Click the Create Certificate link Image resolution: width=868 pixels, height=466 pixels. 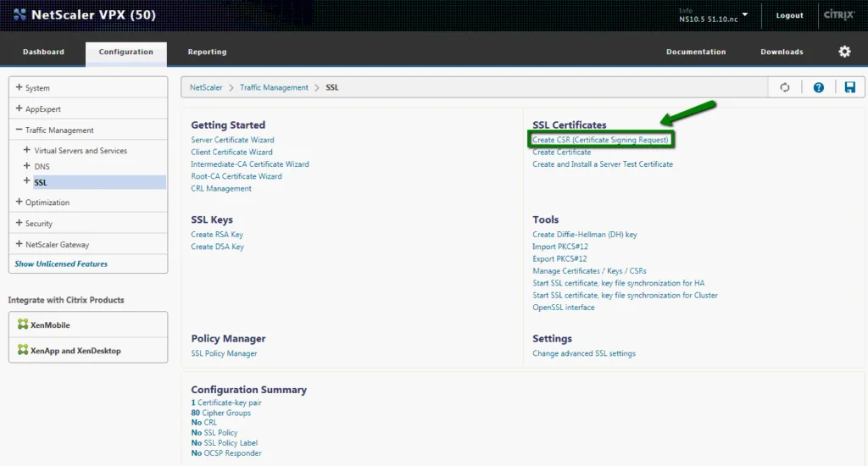point(561,153)
